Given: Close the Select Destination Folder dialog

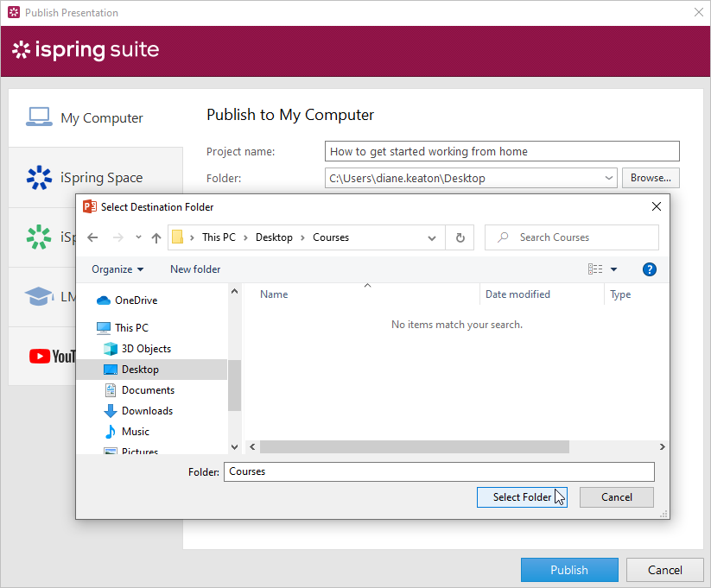Looking at the screenshot, I should (x=656, y=206).
